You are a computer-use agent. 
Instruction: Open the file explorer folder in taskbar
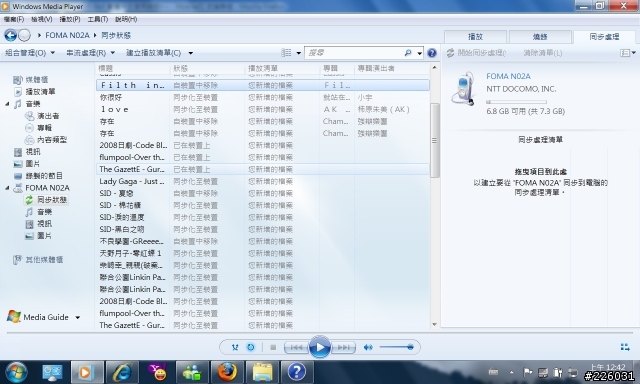point(262,372)
